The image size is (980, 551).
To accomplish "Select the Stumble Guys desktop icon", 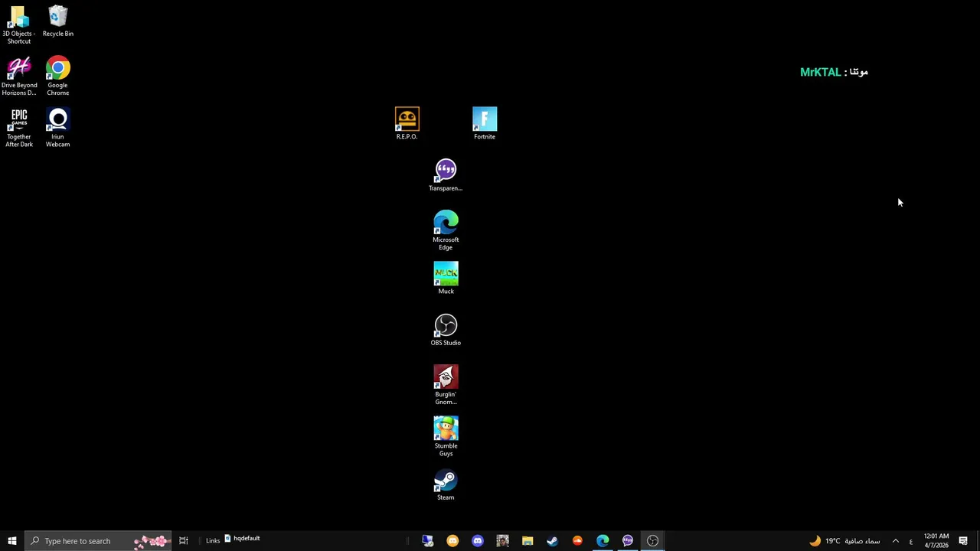I will [x=446, y=436].
